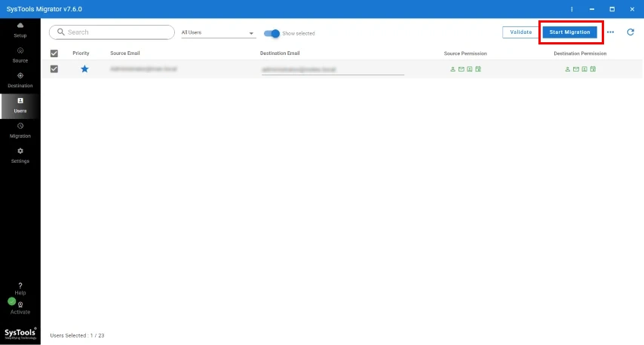Image resolution: width=644 pixels, height=345 pixels.
Task: Click the Destination Permission column header
Action: 580,53
